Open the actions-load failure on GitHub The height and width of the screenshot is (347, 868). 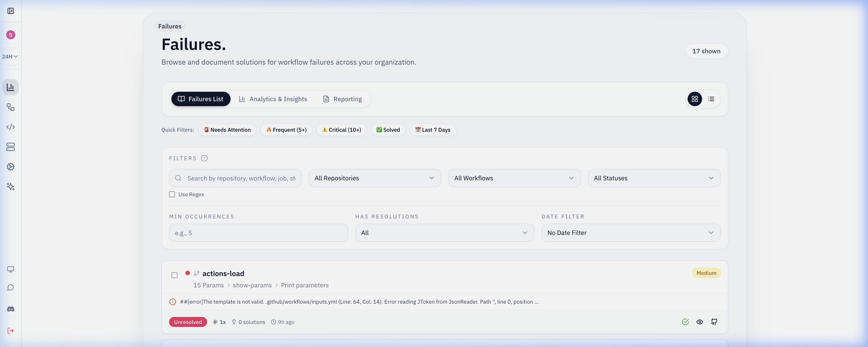[x=714, y=322]
